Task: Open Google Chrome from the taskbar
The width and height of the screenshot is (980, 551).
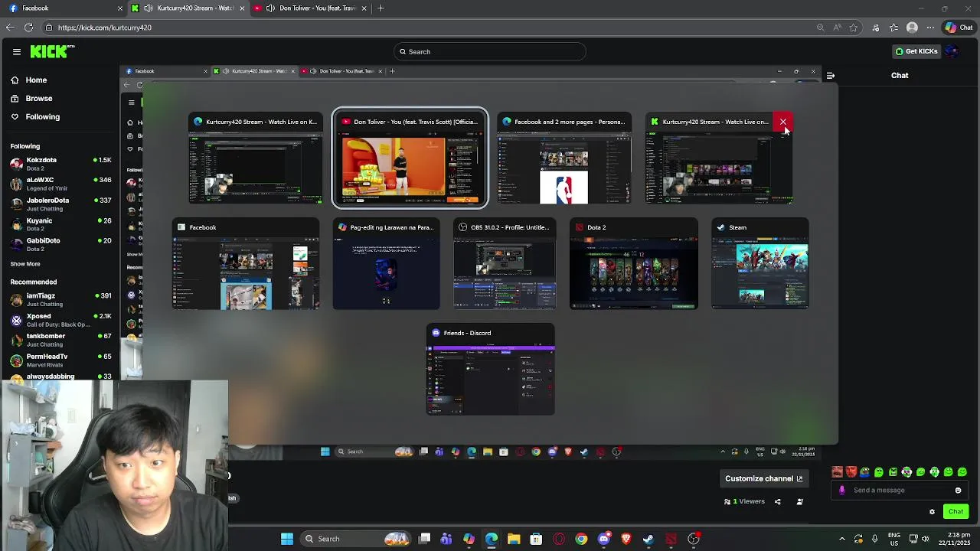Action: click(x=581, y=539)
